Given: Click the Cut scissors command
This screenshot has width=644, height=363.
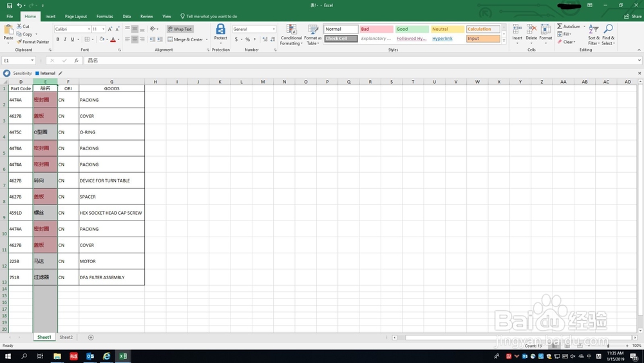Looking at the screenshot, I should tap(23, 26).
